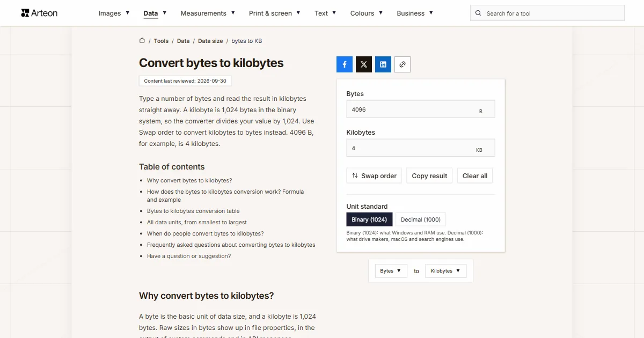Open the Kilobytes target unit dropdown
Screen dimensions: 644x338
pos(445,271)
